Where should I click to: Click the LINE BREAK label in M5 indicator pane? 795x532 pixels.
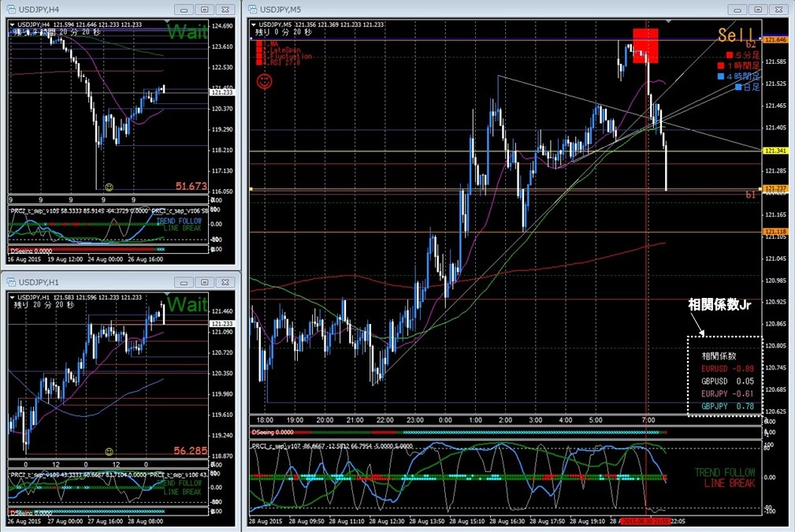tap(729, 483)
